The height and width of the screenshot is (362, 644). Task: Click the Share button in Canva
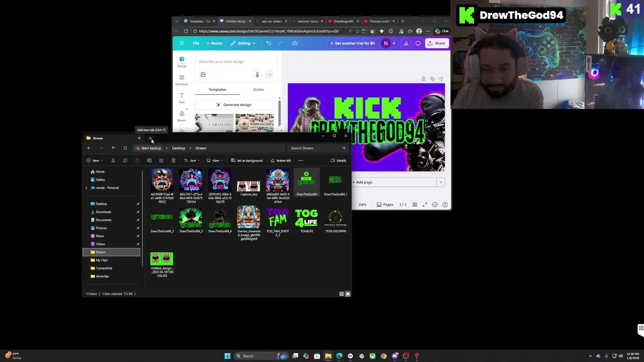[436, 43]
